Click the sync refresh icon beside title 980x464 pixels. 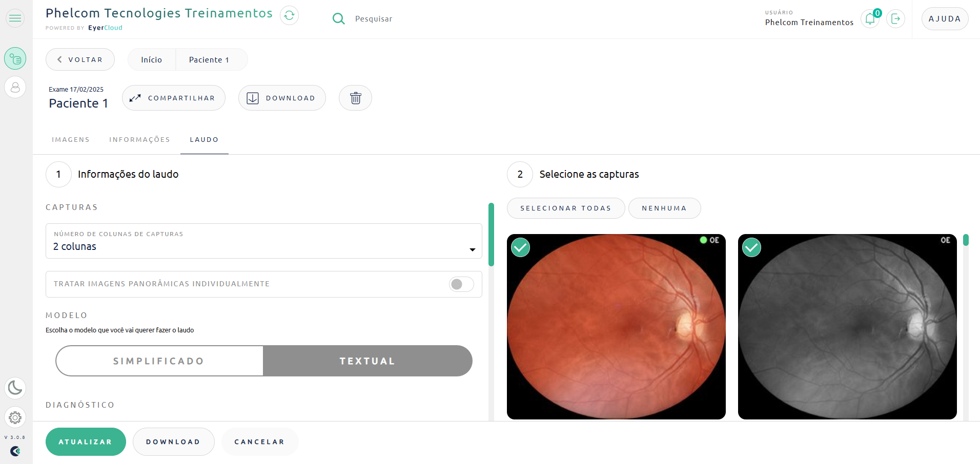(289, 15)
